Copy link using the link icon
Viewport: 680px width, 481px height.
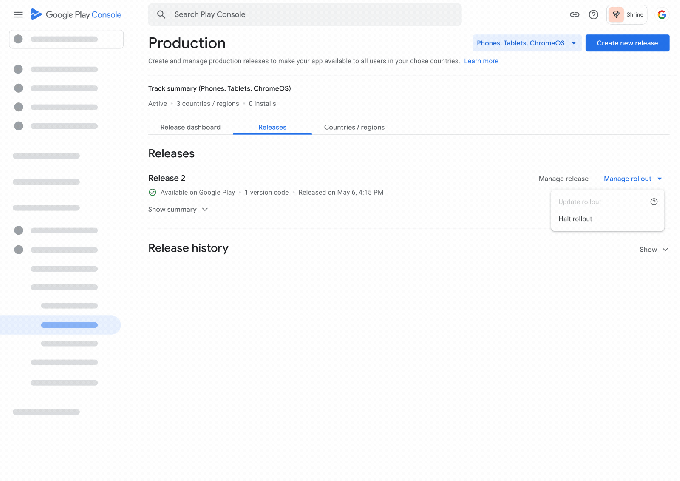point(574,15)
